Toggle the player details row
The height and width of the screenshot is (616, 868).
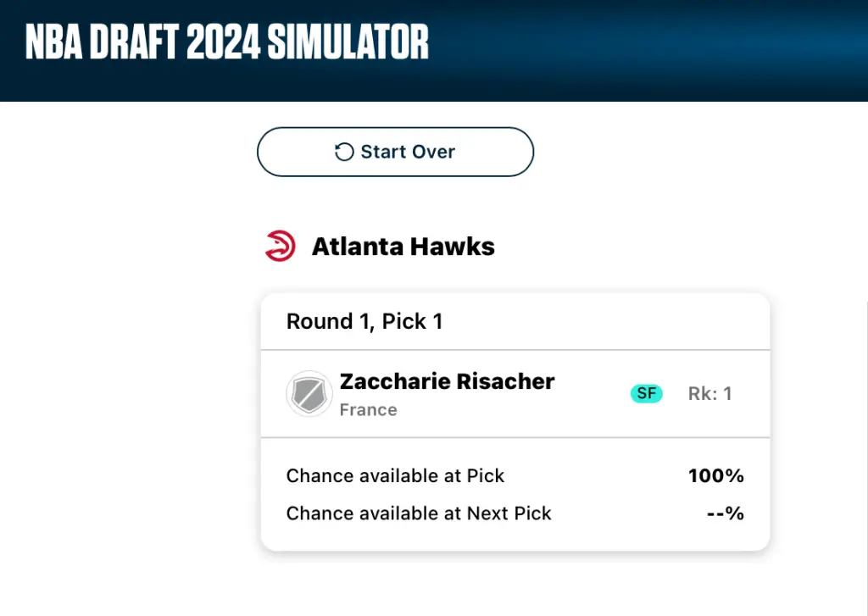click(515, 393)
